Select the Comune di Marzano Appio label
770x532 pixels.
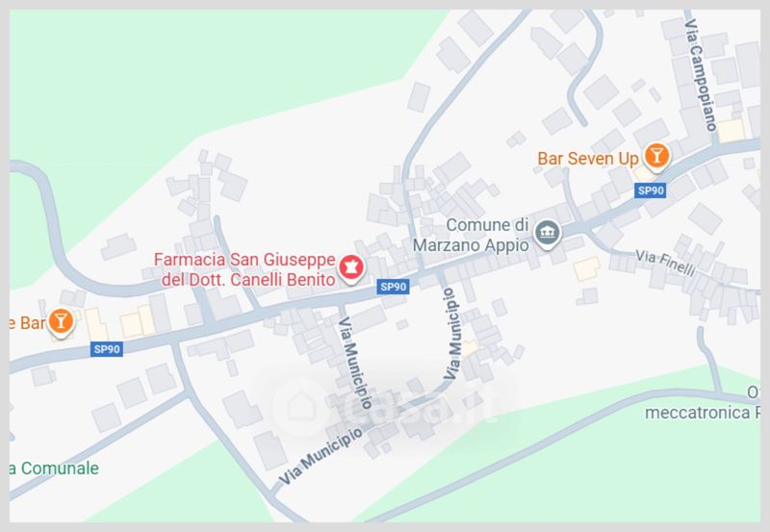(x=472, y=235)
